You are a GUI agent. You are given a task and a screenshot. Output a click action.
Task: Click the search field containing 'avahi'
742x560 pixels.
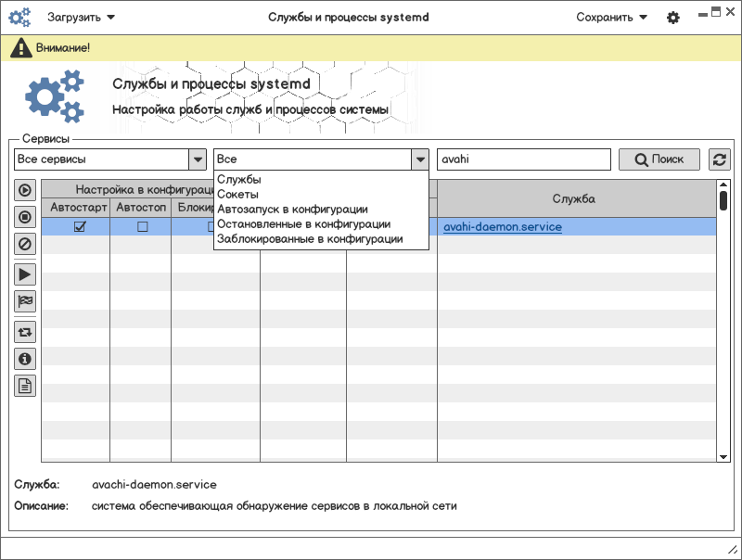(523, 159)
